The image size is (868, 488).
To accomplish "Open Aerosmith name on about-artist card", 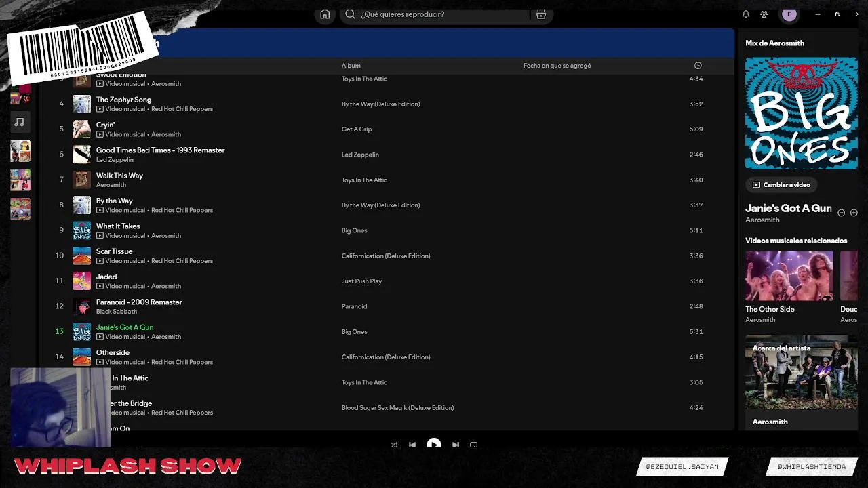I will tap(770, 422).
